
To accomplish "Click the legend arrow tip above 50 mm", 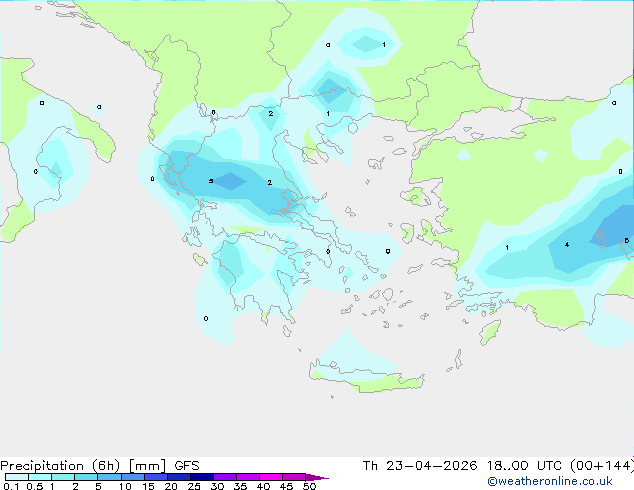I will (x=317, y=477).
